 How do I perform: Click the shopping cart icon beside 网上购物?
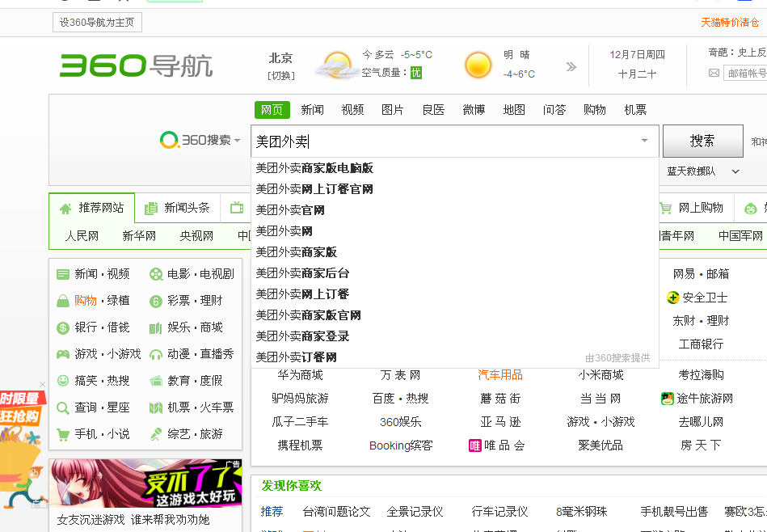pos(665,209)
